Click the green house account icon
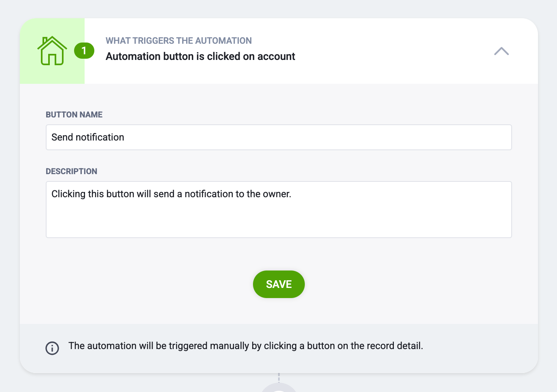 coord(52,51)
